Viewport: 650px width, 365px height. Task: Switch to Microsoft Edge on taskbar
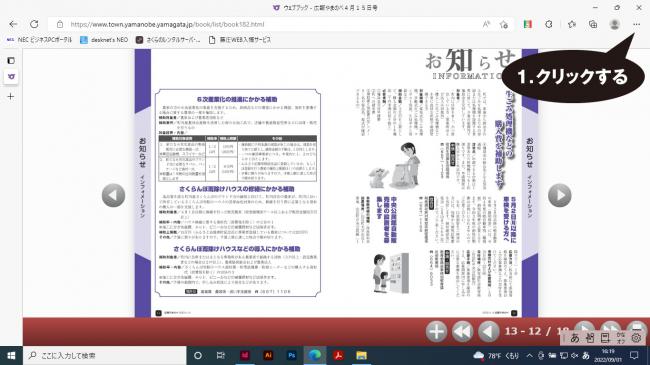click(315, 355)
